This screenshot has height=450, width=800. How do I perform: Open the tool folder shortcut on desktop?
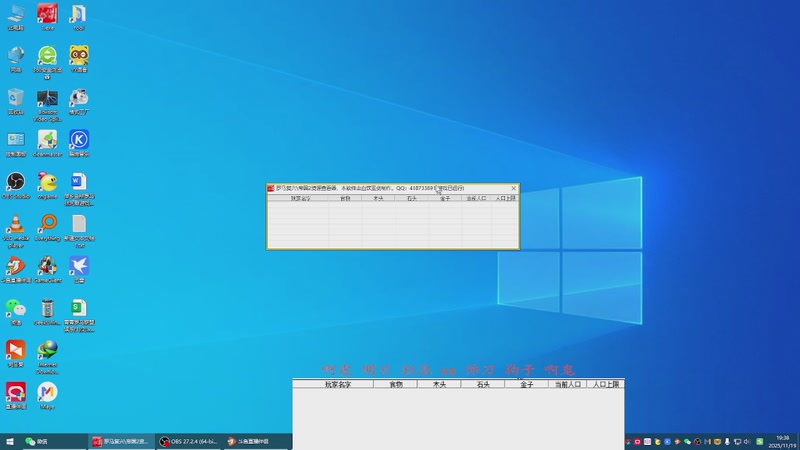pos(79,17)
